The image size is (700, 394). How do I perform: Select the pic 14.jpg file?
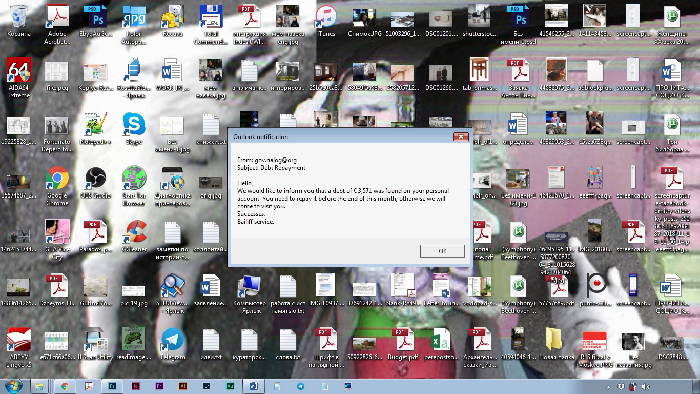(x=134, y=294)
